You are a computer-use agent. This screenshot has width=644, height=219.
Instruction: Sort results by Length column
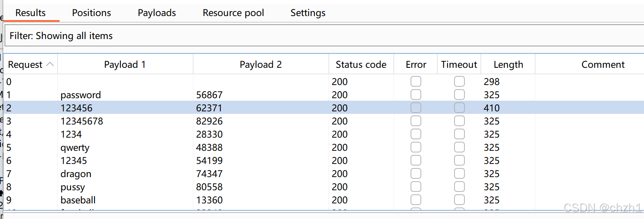coord(508,65)
